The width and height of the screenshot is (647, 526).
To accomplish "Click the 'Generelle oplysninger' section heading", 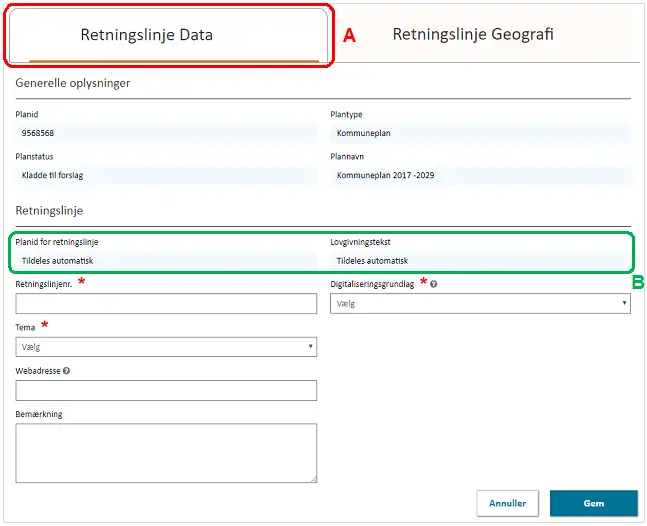I will coord(73,82).
